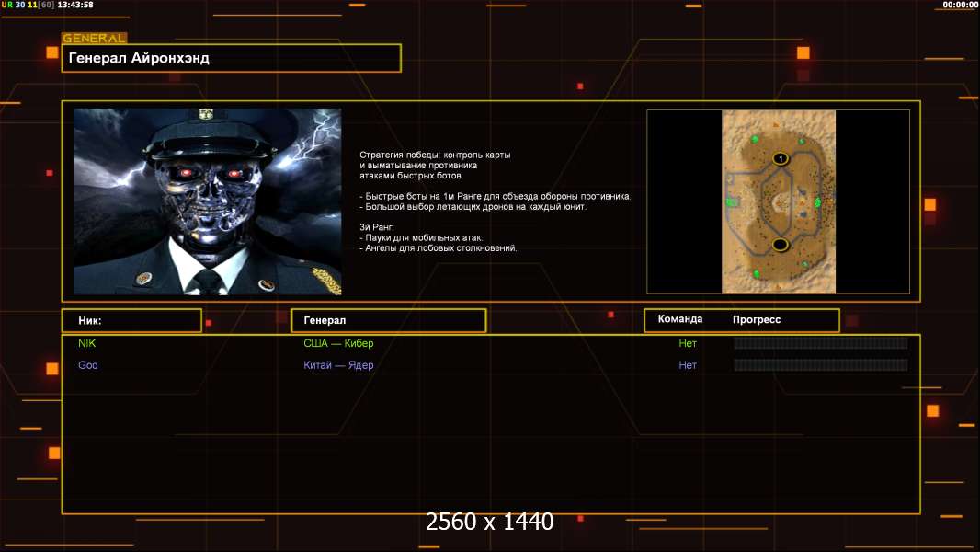Click the 'Ангелы для лобовых столкновений' line
The image size is (980, 552).
click(439, 248)
